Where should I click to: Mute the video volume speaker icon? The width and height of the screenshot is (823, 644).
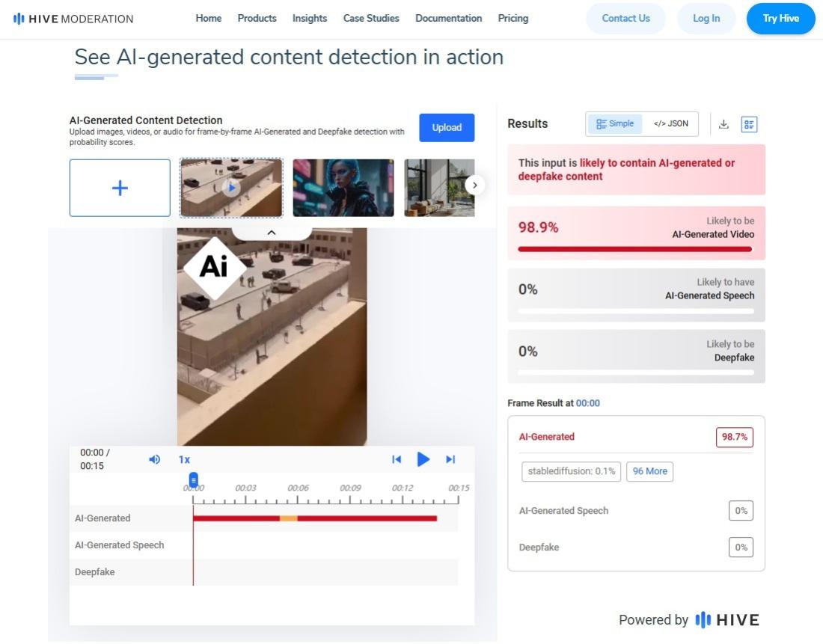[154, 459]
